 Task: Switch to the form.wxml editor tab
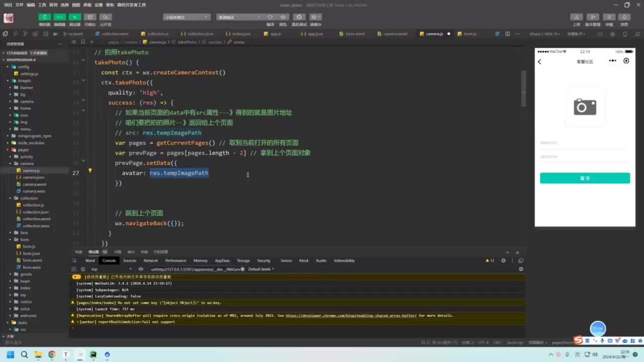pos(353,34)
